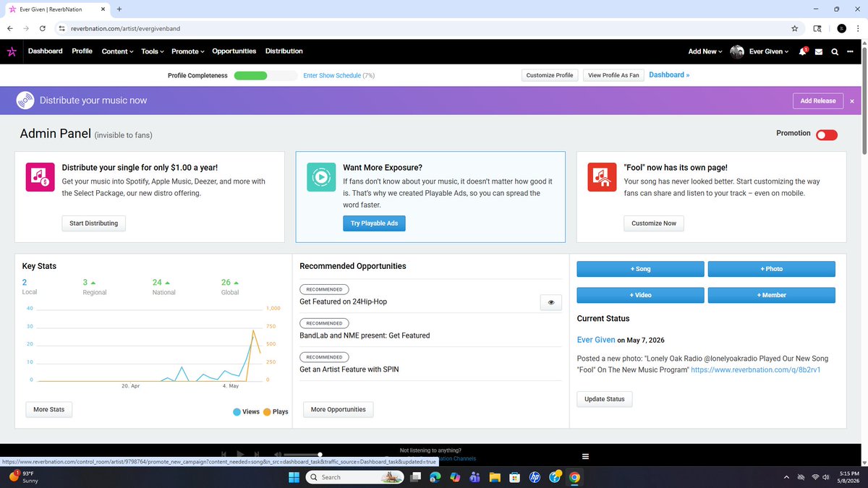This screenshot has height=488, width=868.
Task: Toggle the Views series in chart legend
Action: [246, 411]
